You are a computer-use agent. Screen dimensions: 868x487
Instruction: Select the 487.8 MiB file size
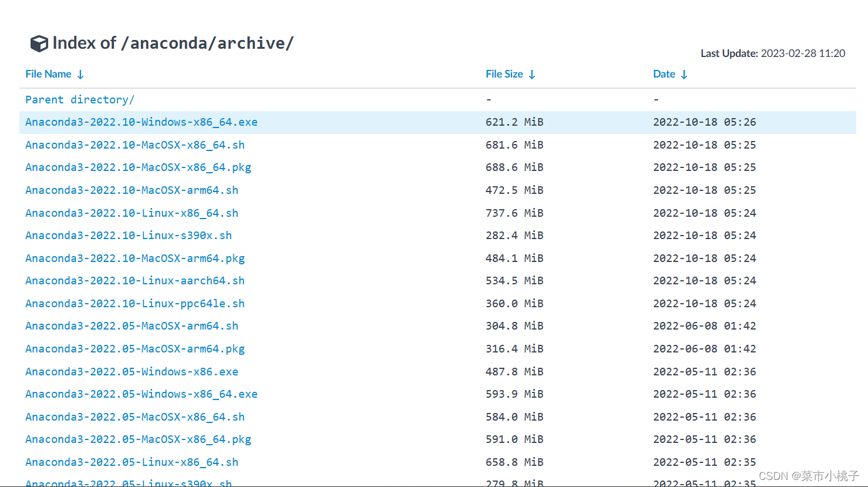pos(514,372)
